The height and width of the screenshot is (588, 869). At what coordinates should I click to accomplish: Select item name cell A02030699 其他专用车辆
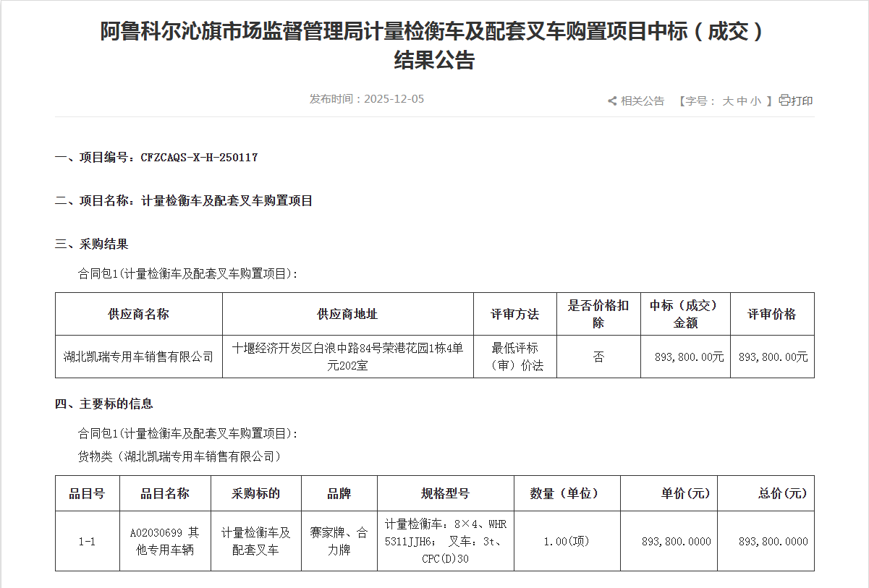[x=165, y=541]
